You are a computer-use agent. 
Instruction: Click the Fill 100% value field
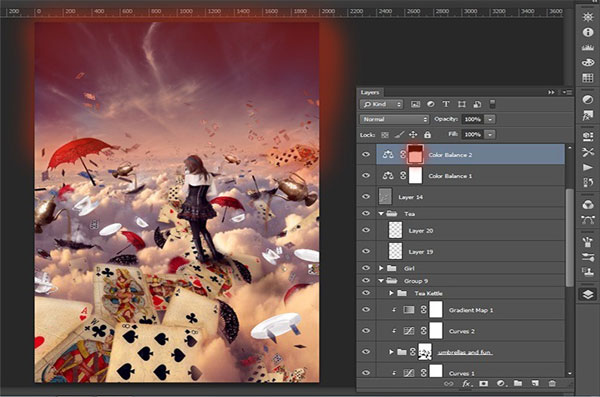pos(473,134)
